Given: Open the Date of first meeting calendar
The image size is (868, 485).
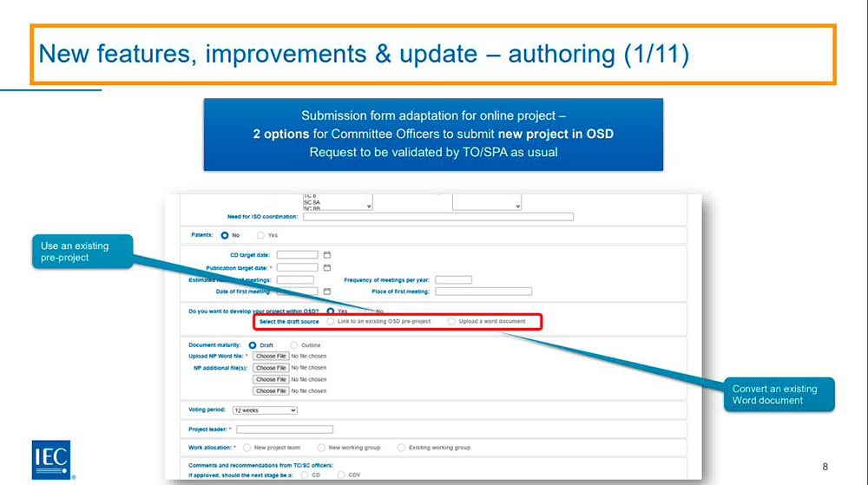Looking at the screenshot, I should 327,292.
